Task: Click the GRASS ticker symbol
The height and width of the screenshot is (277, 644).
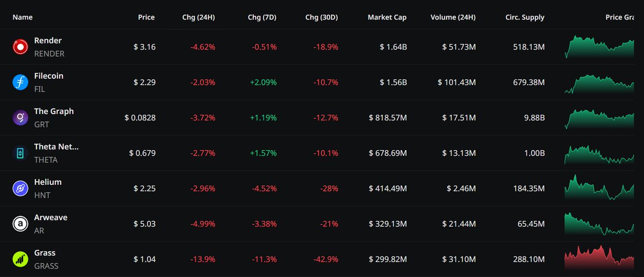Action: click(x=46, y=266)
